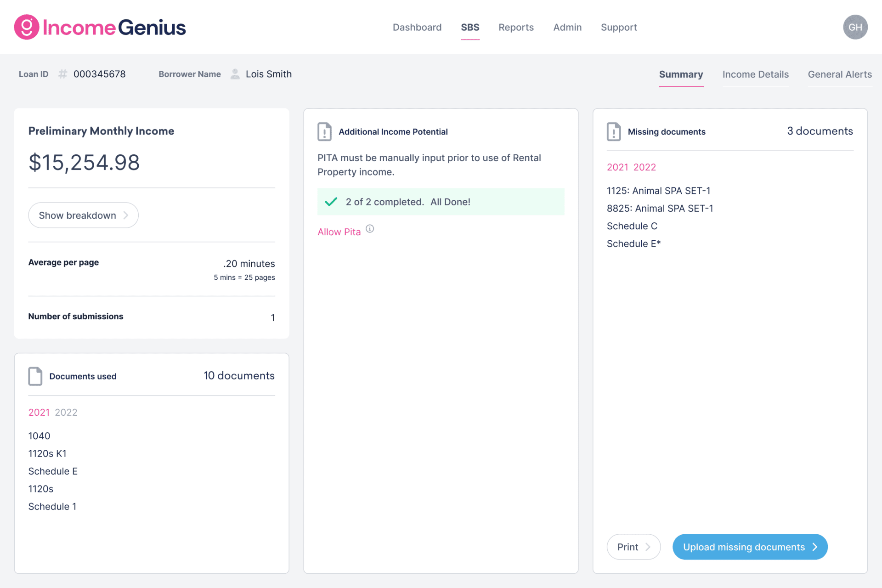The width and height of the screenshot is (882, 588).
Task: Click the Missing documents alert icon
Action: coord(614,132)
